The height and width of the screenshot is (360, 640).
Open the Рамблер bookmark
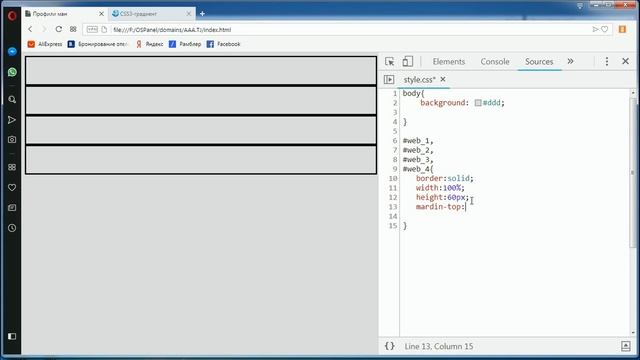(185, 44)
